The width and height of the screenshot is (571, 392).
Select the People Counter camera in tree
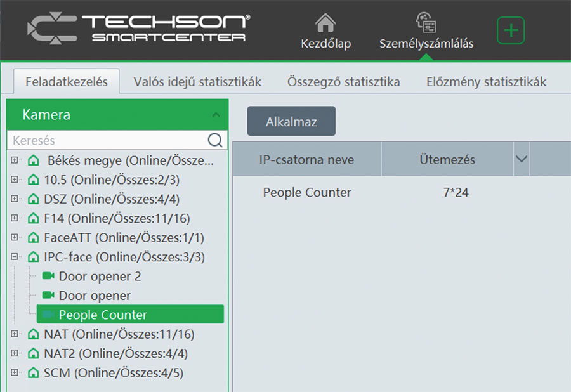click(x=130, y=315)
